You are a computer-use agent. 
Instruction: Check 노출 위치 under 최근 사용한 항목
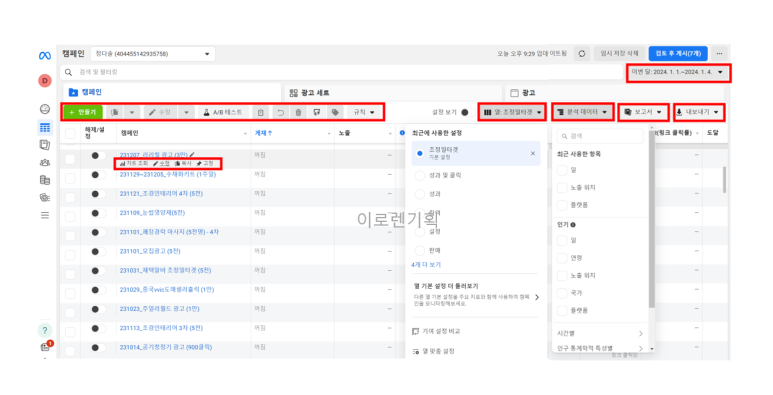click(562, 187)
